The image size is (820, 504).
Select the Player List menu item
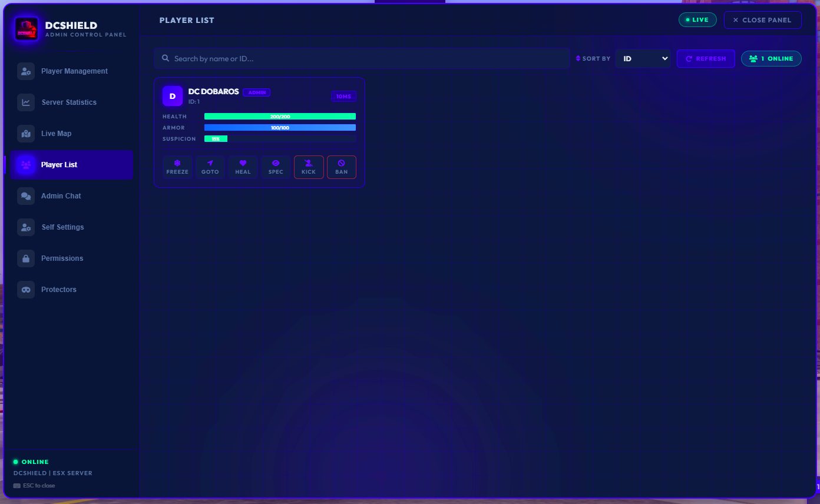(x=72, y=165)
